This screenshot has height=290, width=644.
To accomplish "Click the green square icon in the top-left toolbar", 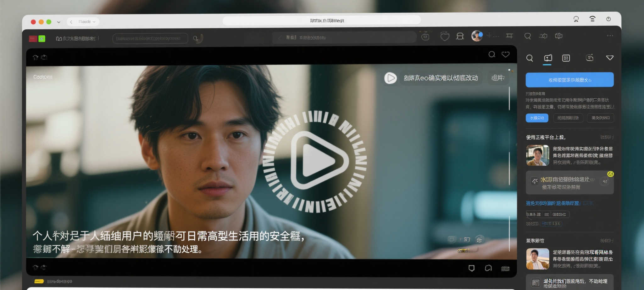I will tap(42, 38).
